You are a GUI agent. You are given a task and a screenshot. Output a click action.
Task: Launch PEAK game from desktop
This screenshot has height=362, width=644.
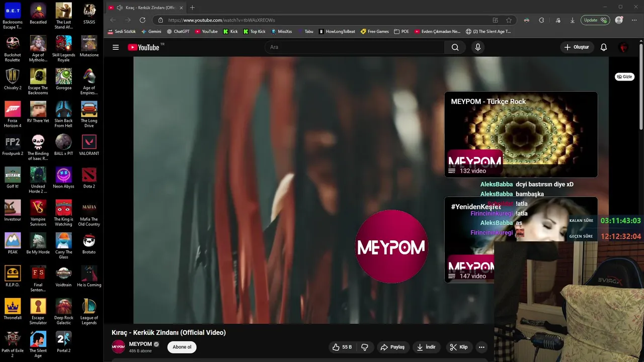[13, 243]
